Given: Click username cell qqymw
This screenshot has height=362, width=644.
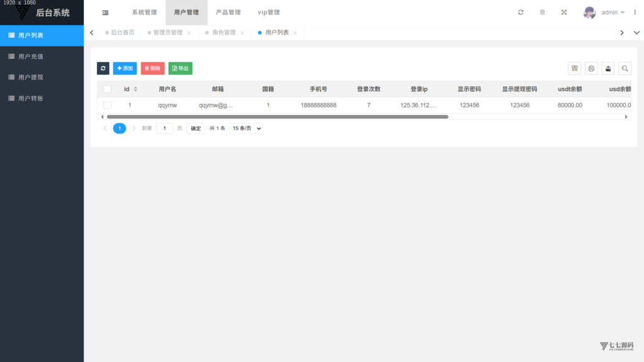Looking at the screenshot, I should tap(167, 105).
